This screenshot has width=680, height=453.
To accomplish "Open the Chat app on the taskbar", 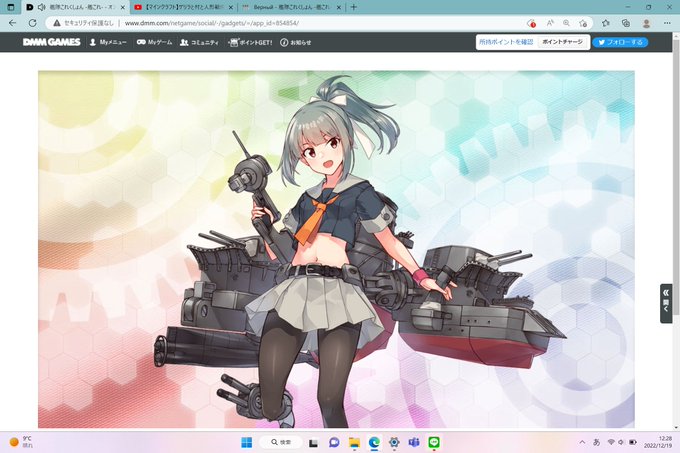I will tap(333, 442).
